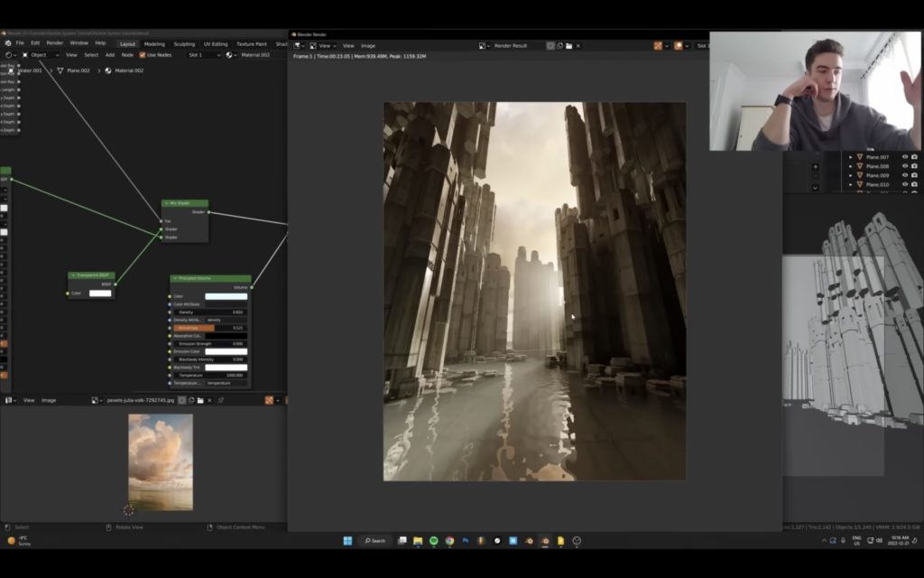This screenshot has height=578, width=924.
Task: Switch to the Sculpting workspace tab
Action: tap(184, 43)
